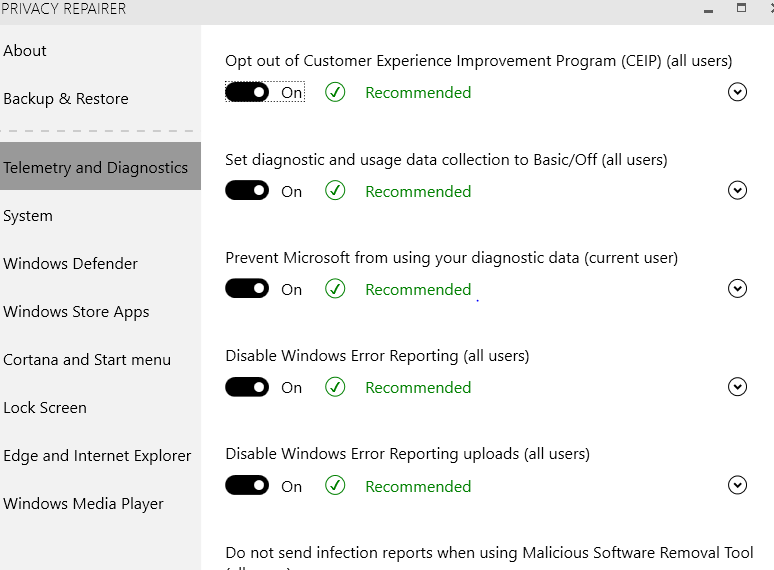Expand details for Disable Windows Error Reporting
774x570 pixels.
[737, 386]
